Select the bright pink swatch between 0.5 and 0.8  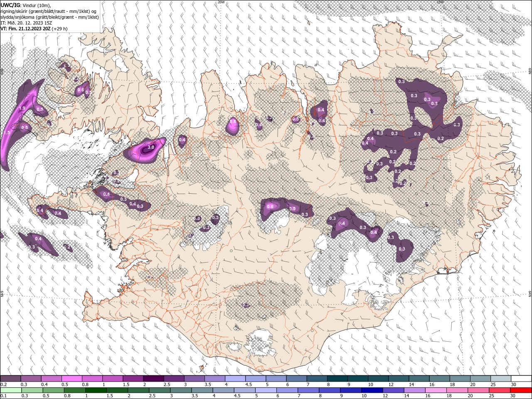[71, 379]
